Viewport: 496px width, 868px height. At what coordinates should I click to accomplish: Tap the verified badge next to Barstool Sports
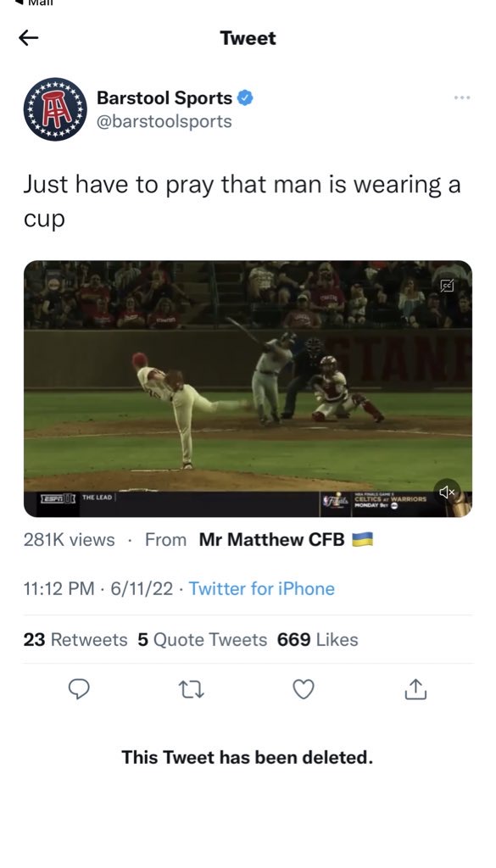246,97
